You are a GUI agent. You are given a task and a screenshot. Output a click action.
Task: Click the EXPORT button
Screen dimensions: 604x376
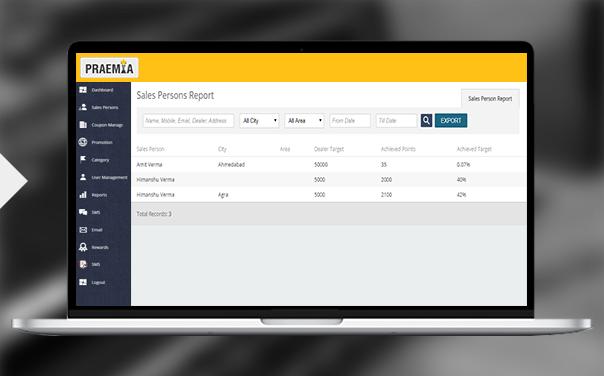[451, 121]
